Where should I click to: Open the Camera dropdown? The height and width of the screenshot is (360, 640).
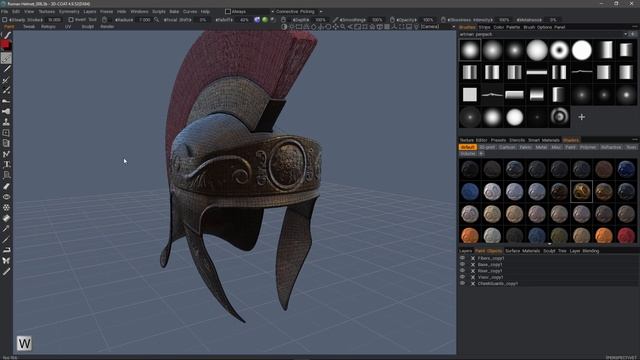point(438,27)
